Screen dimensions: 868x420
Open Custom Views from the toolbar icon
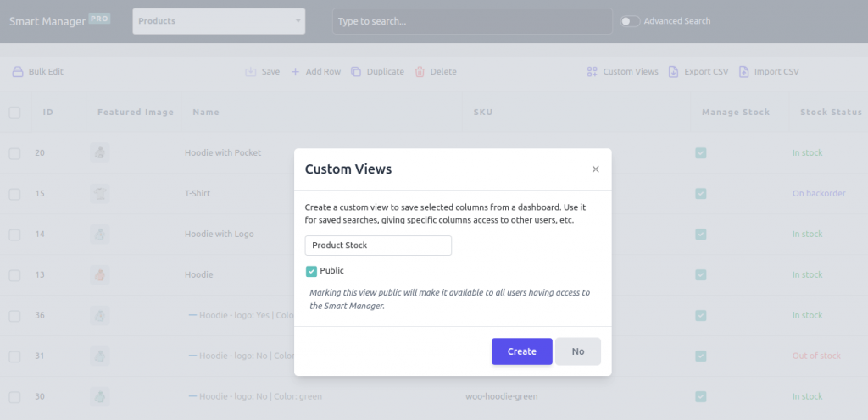593,72
